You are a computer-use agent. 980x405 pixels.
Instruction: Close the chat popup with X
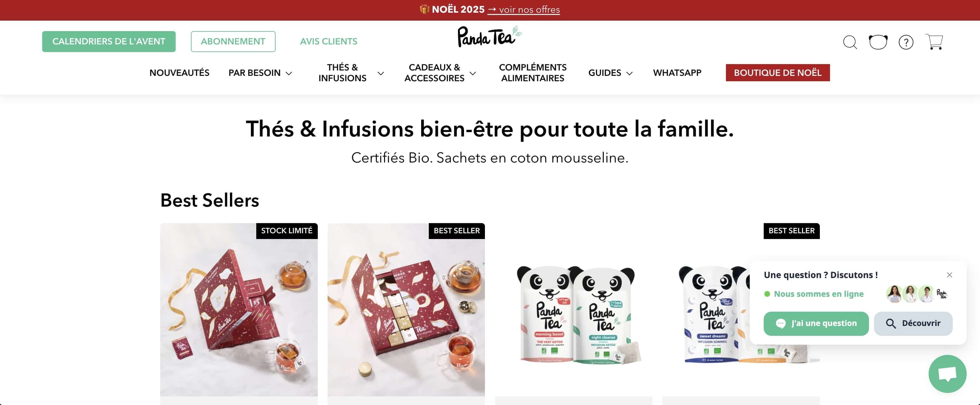pyautogui.click(x=950, y=275)
